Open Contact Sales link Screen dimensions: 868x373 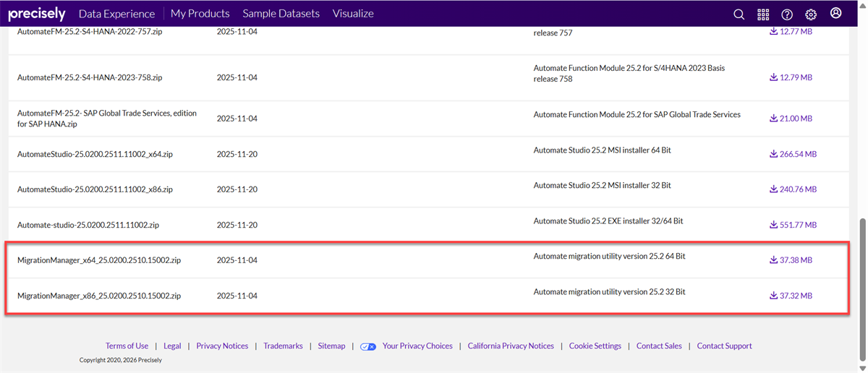(x=659, y=346)
